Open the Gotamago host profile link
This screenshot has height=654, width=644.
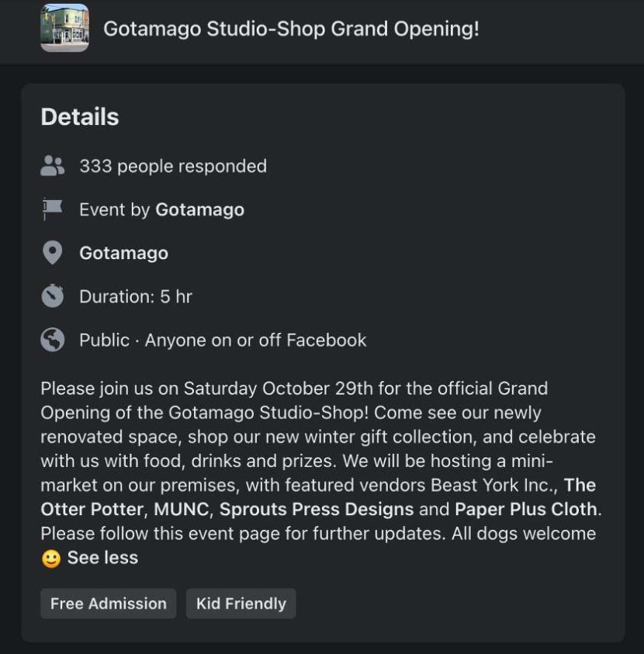[199, 209]
